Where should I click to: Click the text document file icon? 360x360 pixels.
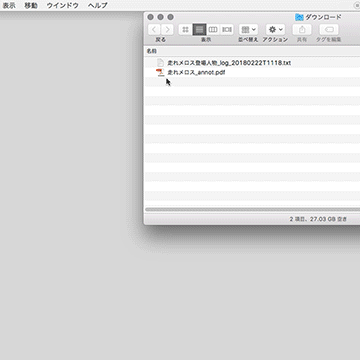(x=161, y=63)
